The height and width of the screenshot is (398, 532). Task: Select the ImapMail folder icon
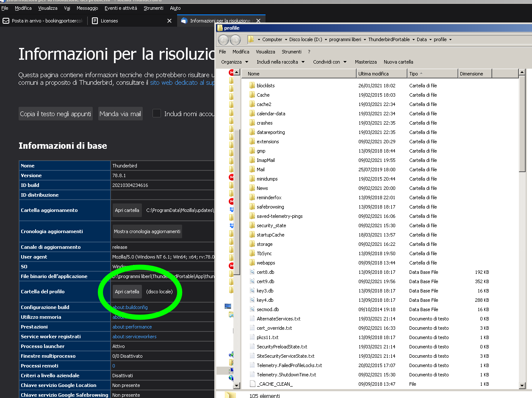pyautogui.click(x=252, y=160)
